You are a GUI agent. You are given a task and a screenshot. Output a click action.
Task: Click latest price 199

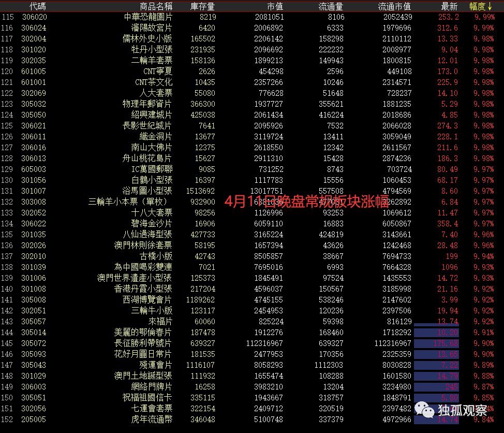click(x=452, y=256)
